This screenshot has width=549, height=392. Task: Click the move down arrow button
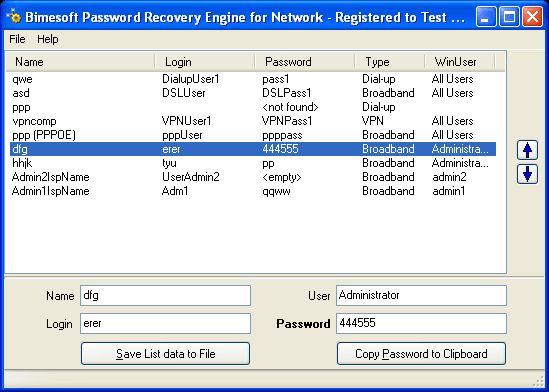point(527,174)
